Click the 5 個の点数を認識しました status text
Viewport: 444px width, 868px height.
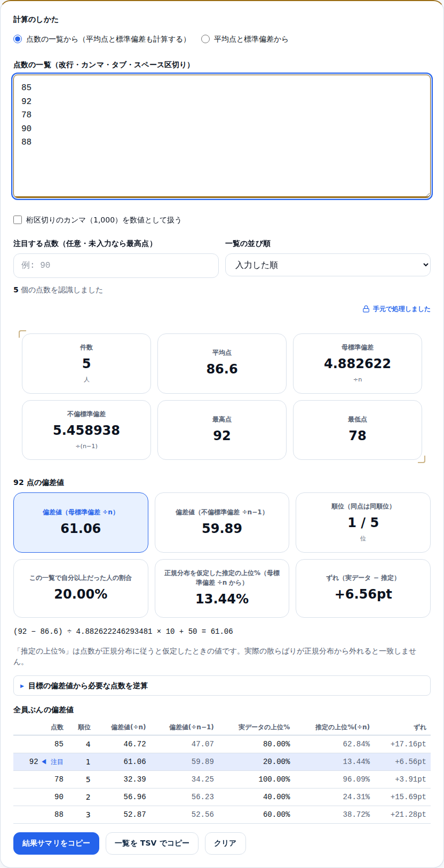58,290
